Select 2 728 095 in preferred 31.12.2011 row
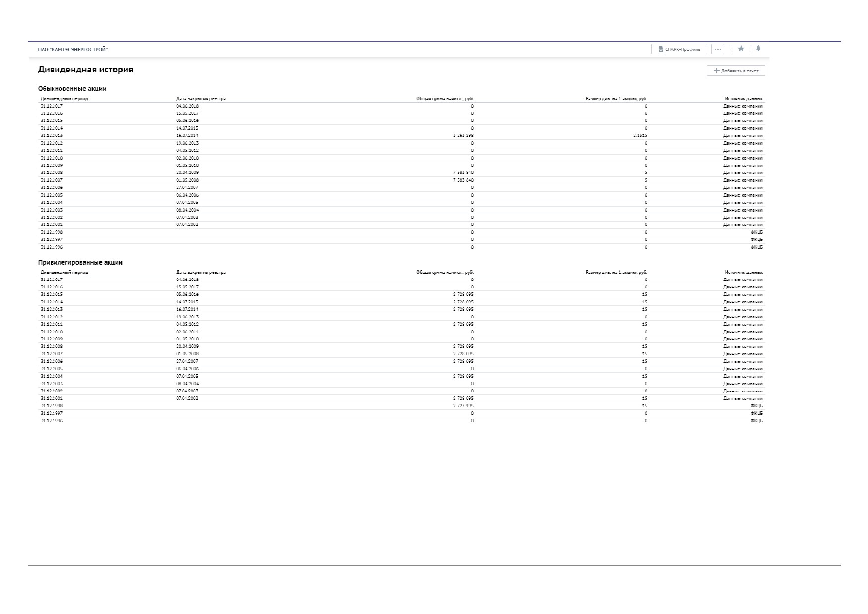The width and height of the screenshot is (868, 614). coord(463,324)
